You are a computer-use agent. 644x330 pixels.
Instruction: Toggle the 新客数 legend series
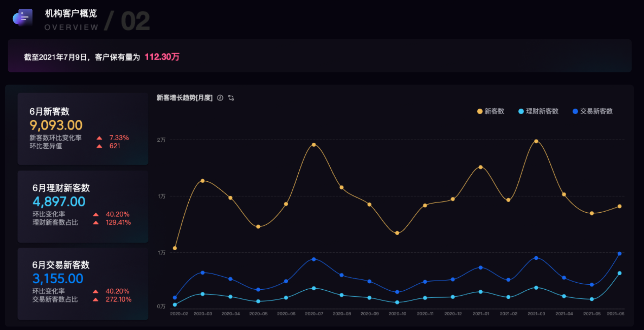490,111
